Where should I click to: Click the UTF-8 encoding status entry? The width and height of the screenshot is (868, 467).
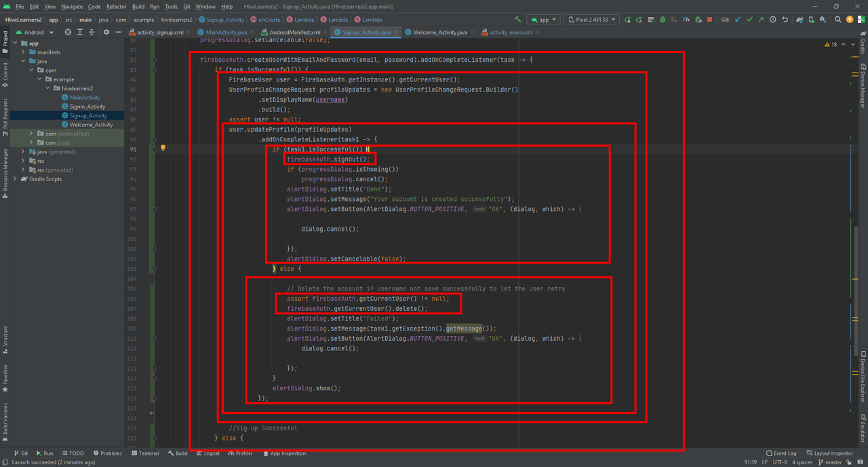[779, 462]
